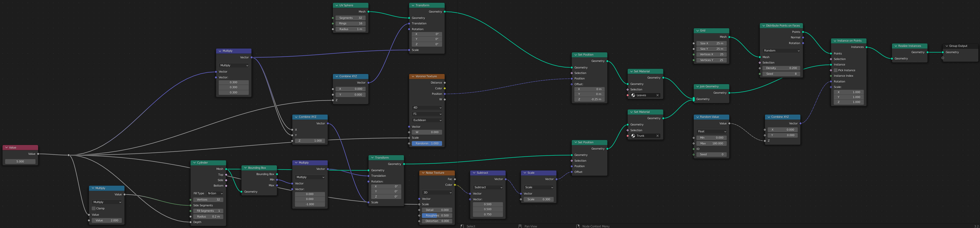Click the Cylinder Radius 0.2 m field

point(208,216)
